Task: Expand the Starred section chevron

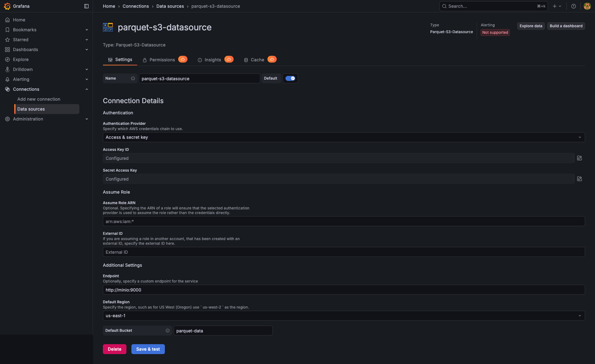Action: (87, 40)
